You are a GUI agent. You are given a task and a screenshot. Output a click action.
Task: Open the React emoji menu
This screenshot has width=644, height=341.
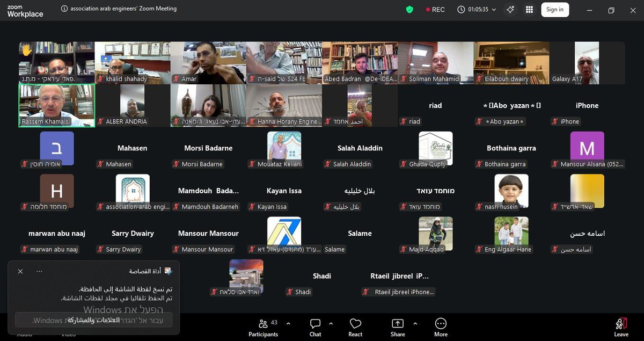(355, 328)
